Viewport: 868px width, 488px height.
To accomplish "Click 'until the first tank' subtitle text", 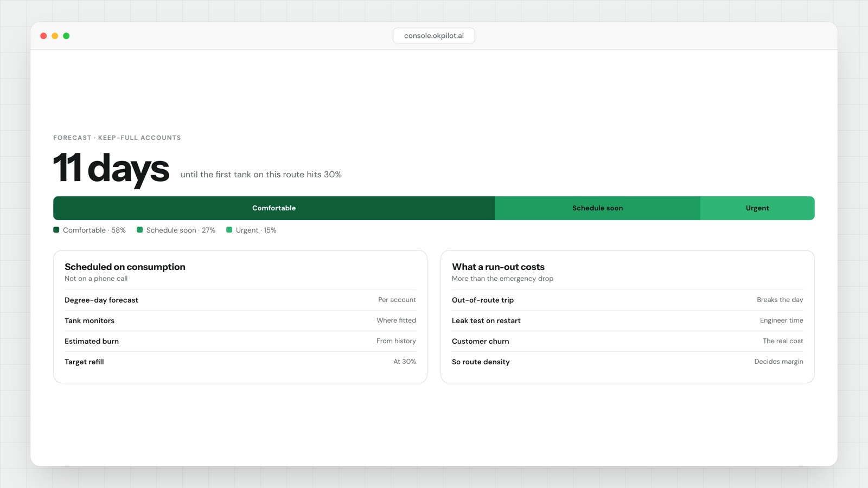I will click(261, 175).
